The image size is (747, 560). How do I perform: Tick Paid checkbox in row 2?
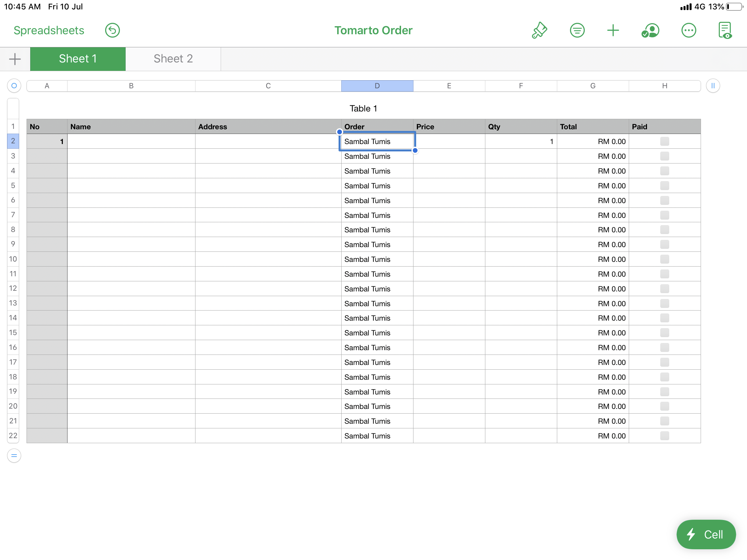(x=664, y=141)
